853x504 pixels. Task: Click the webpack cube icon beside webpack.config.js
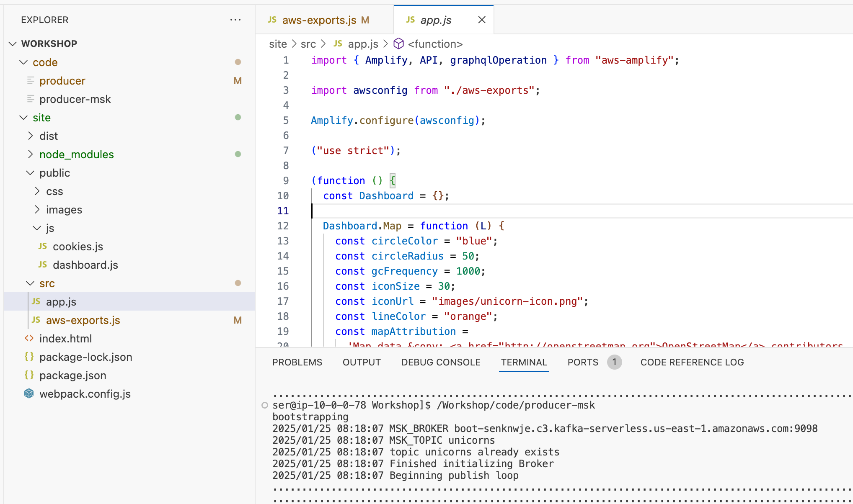pyautogui.click(x=29, y=393)
